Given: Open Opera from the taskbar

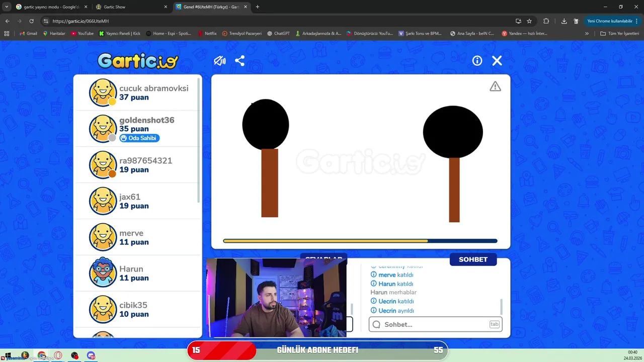Looking at the screenshot, I should (x=58, y=355).
